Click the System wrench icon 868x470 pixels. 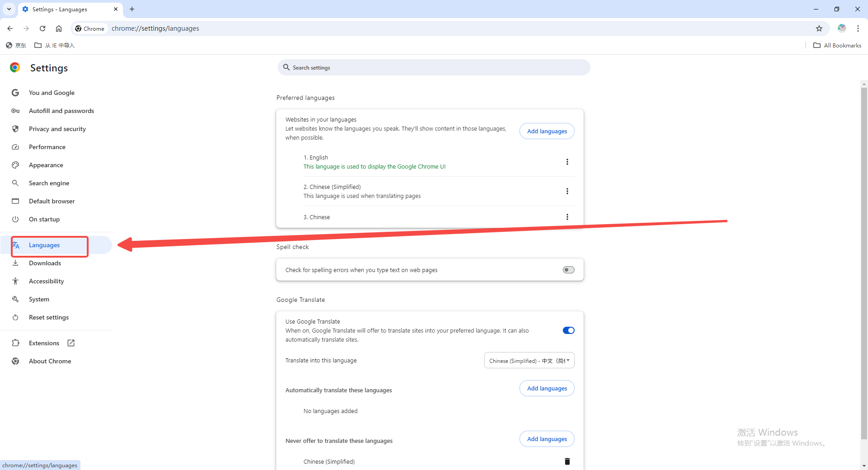tap(15, 299)
